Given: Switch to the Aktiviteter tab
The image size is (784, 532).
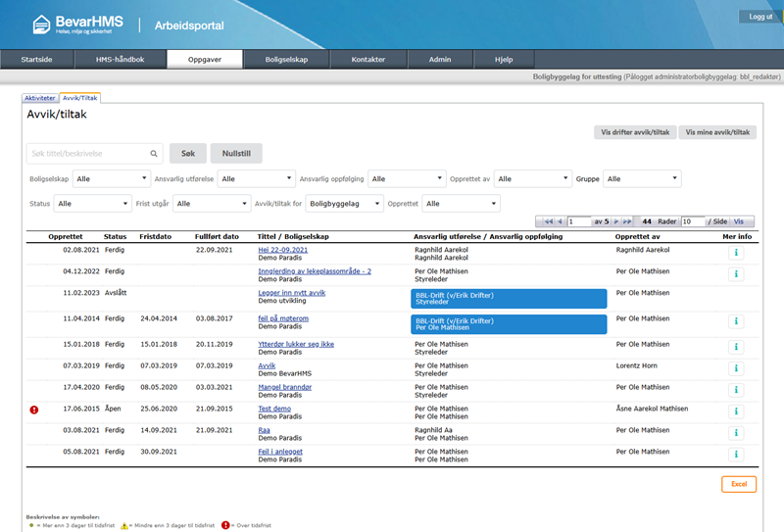Looking at the screenshot, I should [40, 98].
